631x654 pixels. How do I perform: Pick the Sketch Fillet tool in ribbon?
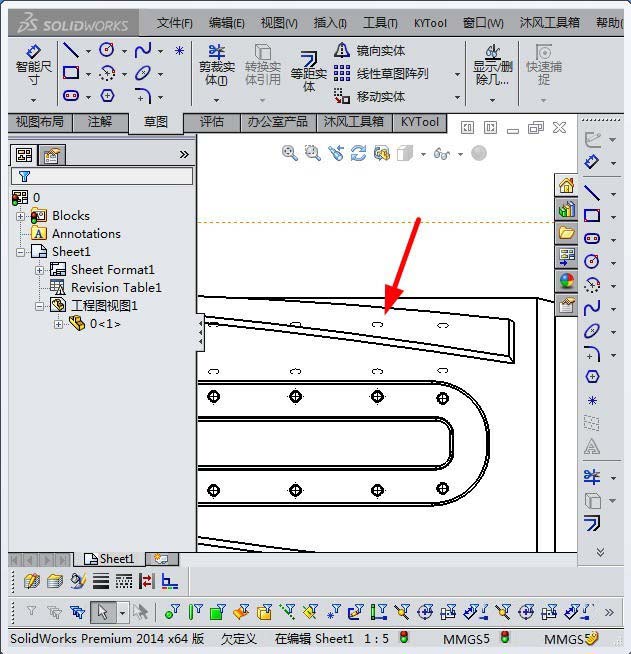tap(143, 96)
